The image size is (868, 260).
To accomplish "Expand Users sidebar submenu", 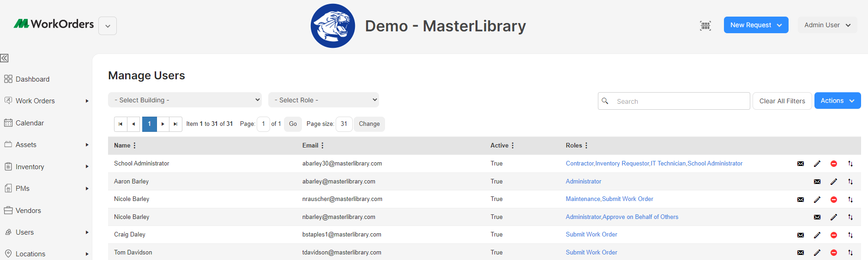I will tap(87, 232).
